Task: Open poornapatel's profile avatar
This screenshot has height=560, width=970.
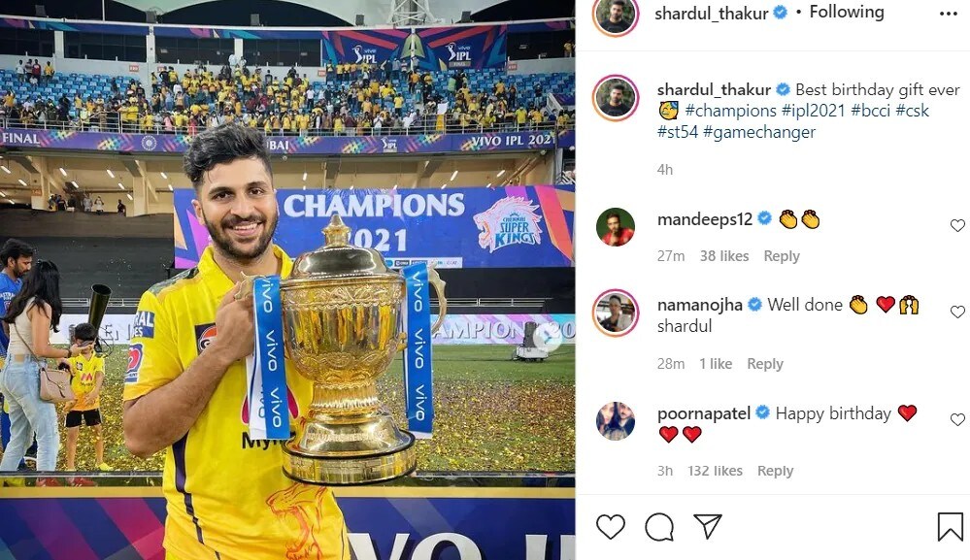Action: (x=616, y=420)
